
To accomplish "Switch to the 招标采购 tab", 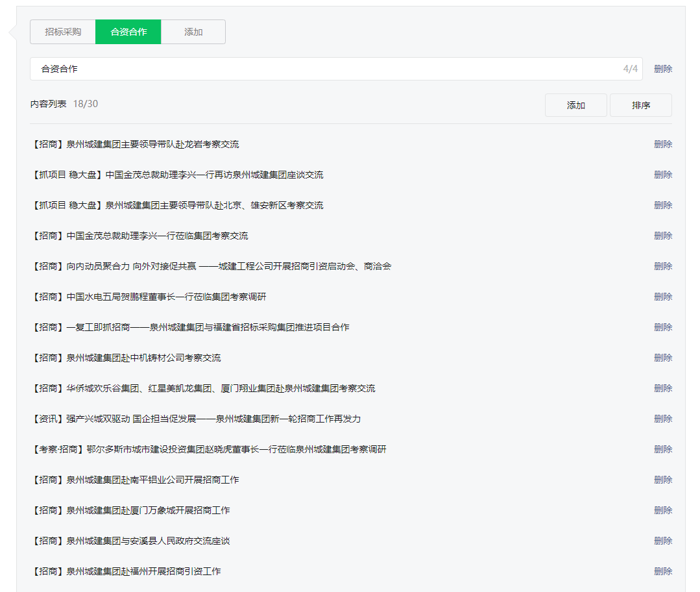I will tap(63, 32).
